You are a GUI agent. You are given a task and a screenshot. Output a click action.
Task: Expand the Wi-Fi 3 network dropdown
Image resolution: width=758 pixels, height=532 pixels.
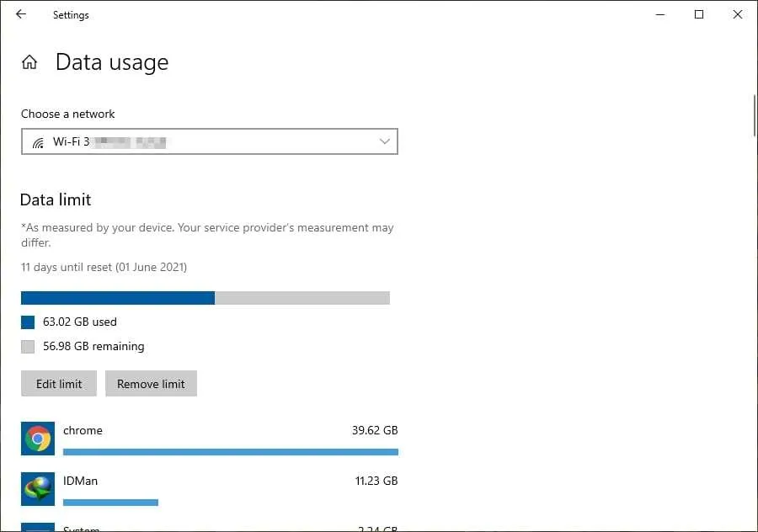point(210,141)
